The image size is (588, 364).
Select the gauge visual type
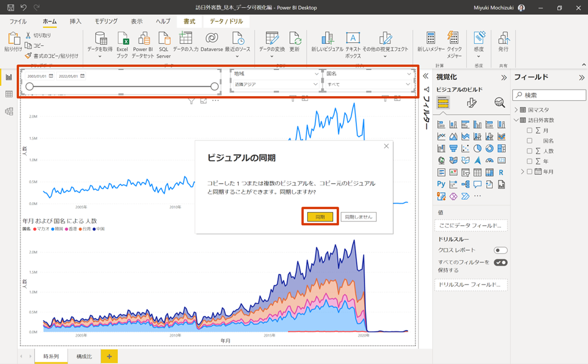490,160
